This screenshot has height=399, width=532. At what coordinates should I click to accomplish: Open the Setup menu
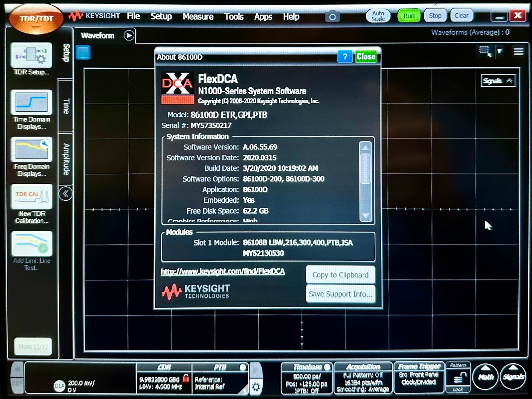point(161,16)
